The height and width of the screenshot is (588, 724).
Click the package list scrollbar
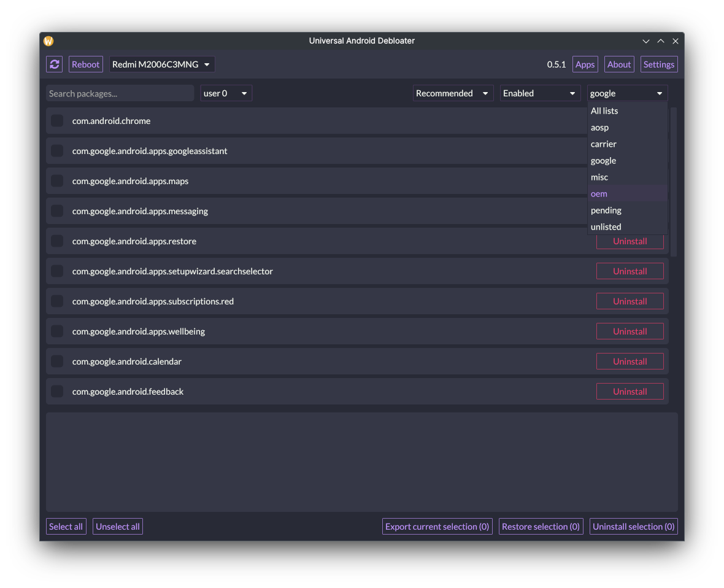coord(674,182)
